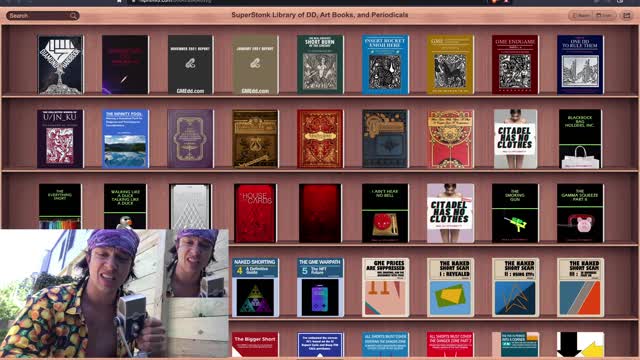Click the left header view button
Viewport: 640px width, 360px height.
(x=581, y=16)
